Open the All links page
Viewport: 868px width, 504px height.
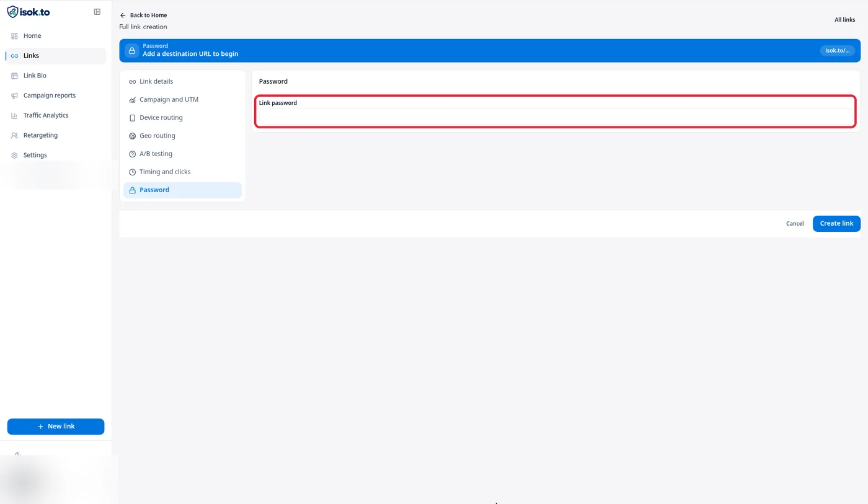tap(844, 20)
